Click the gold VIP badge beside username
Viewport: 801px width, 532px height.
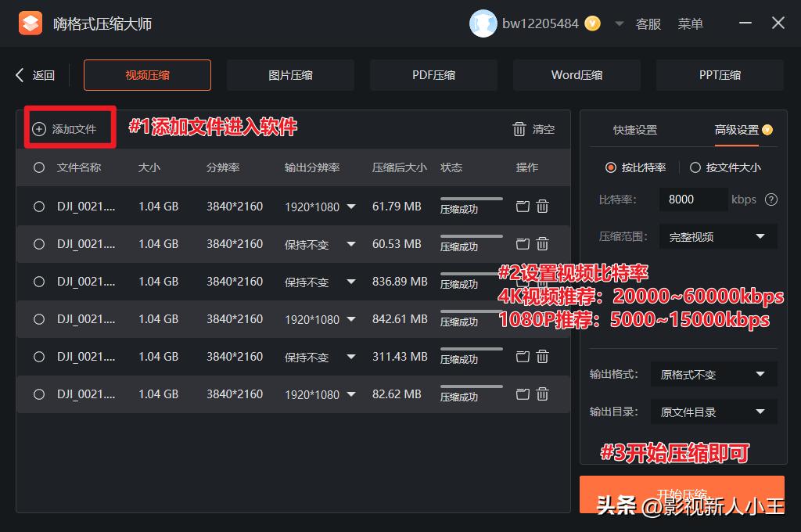click(592, 23)
